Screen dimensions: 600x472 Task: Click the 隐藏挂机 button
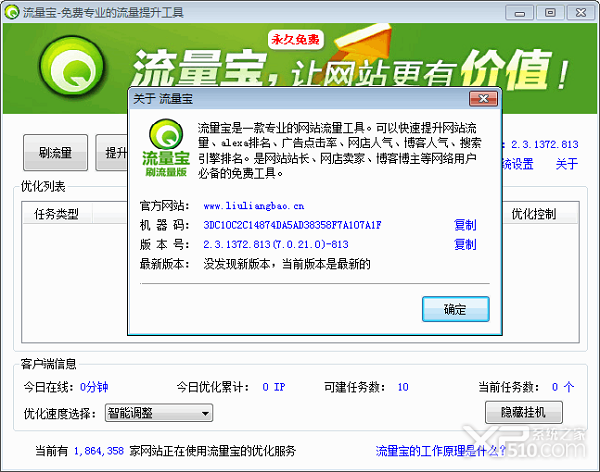pos(524,412)
